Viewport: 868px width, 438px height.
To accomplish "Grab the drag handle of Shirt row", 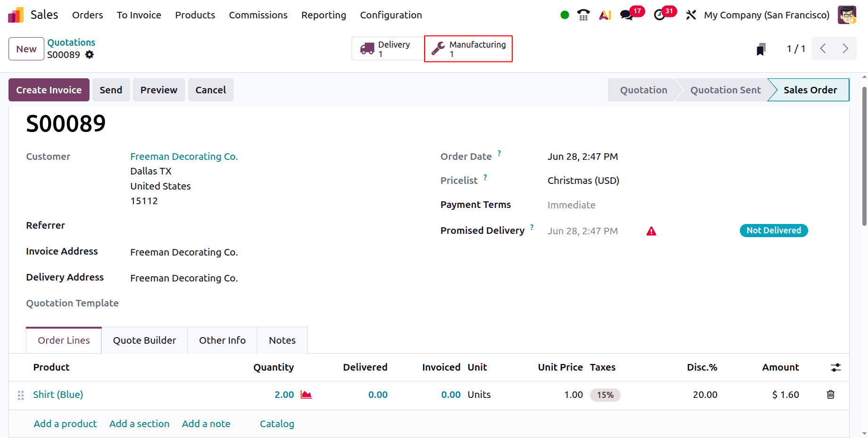I will click(21, 395).
